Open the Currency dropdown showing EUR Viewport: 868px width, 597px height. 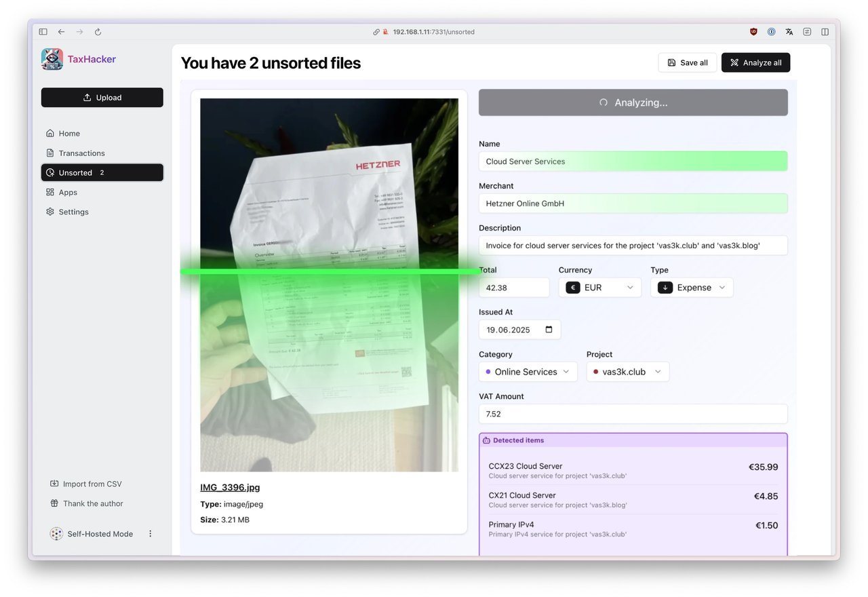pyautogui.click(x=599, y=287)
